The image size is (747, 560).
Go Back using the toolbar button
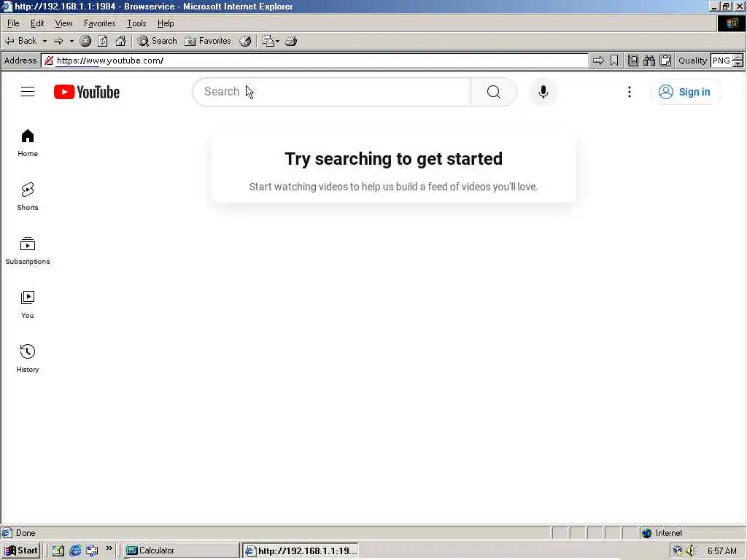click(21, 41)
